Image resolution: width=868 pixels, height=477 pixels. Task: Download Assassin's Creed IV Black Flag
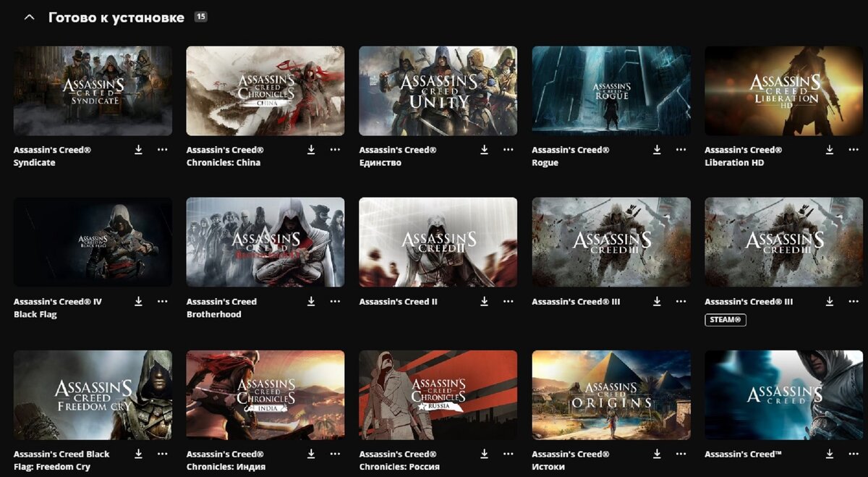(x=138, y=301)
